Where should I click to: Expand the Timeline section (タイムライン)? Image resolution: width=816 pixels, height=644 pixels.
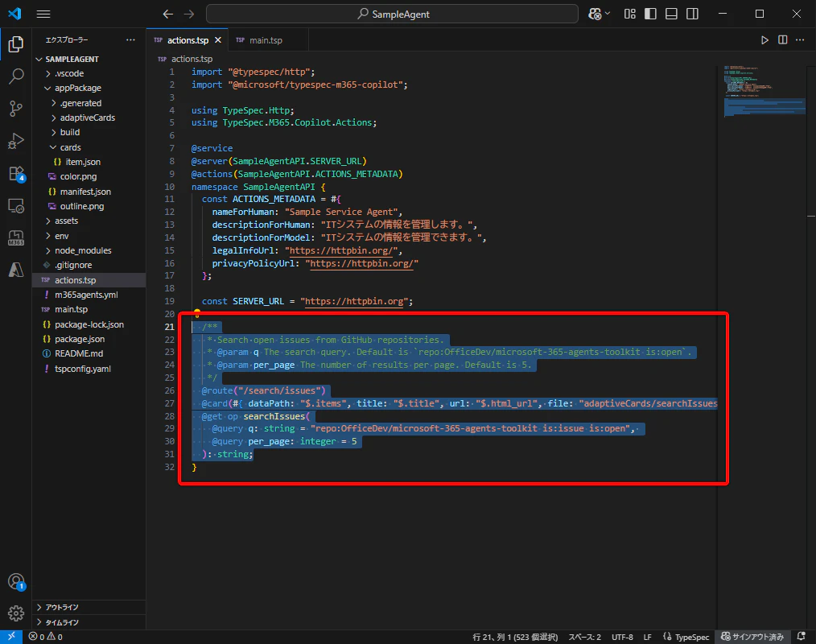pyautogui.click(x=89, y=622)
